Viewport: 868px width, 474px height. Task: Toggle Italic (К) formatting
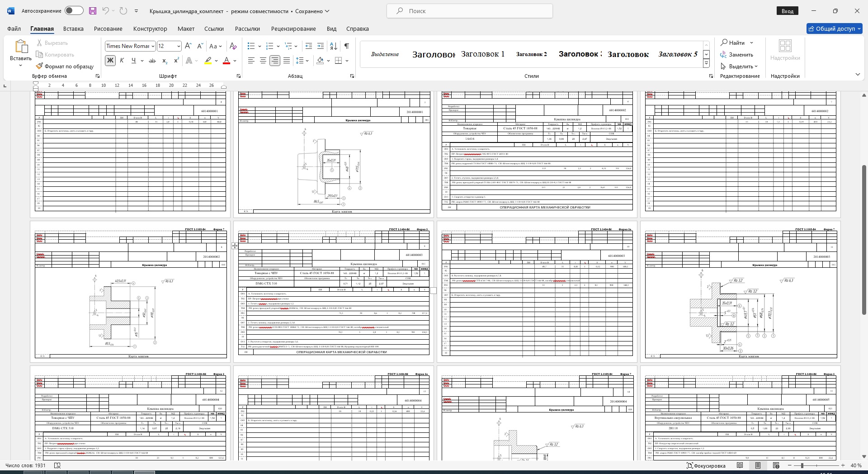coord(122,61)
